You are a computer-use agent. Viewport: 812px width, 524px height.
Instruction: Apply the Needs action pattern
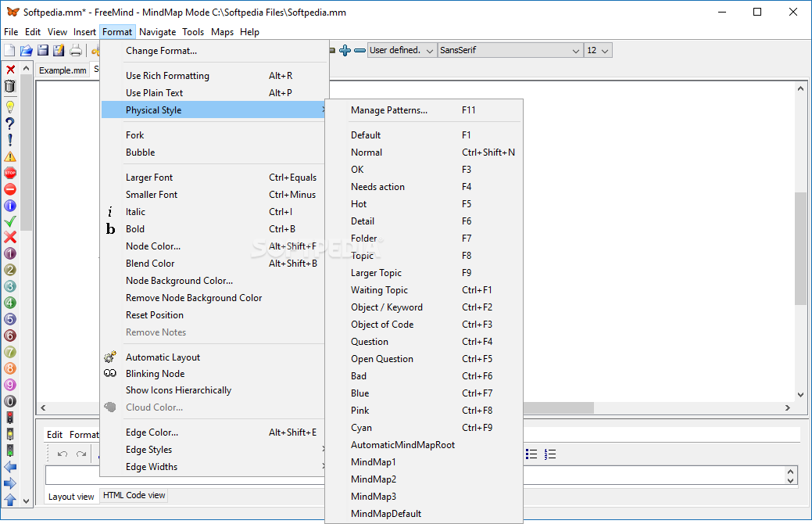(x=424, y=187)
